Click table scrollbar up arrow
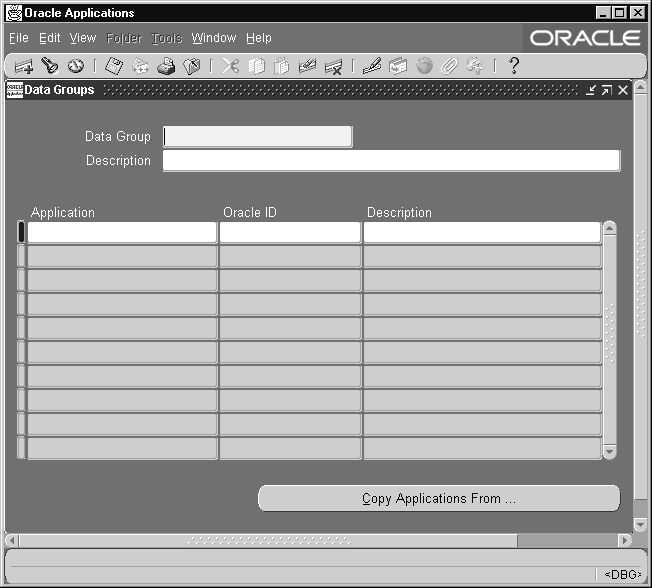The height and width of the screenshot is (588, 652). pyautogui.click(x=610, y=227)
